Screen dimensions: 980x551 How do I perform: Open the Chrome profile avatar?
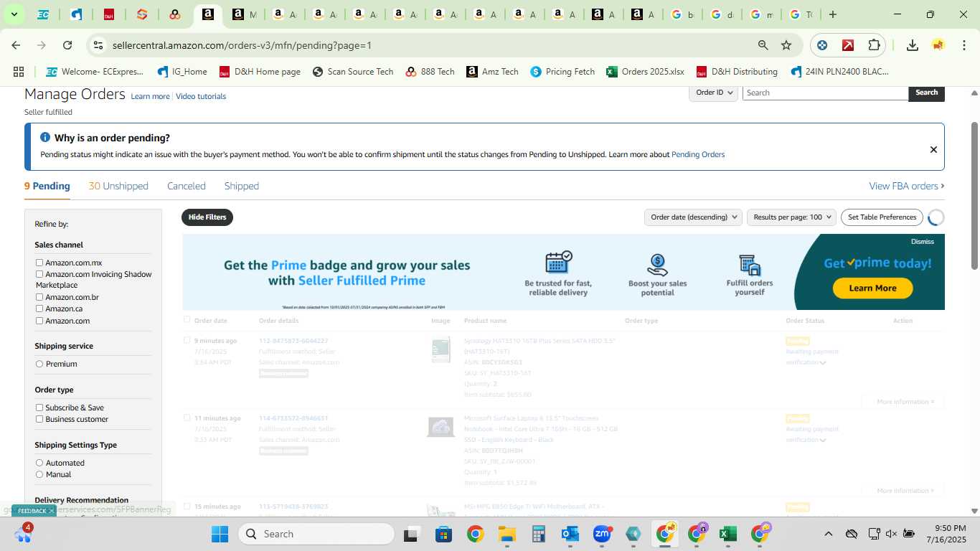click(x=938, y=45)
